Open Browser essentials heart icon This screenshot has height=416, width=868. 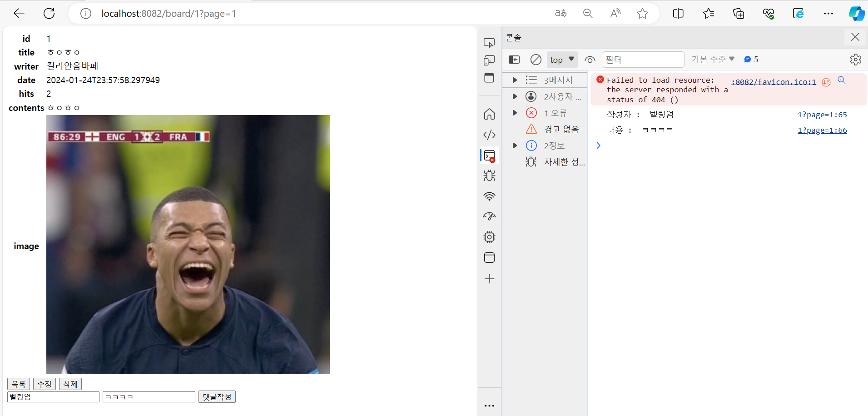[769, 14]
